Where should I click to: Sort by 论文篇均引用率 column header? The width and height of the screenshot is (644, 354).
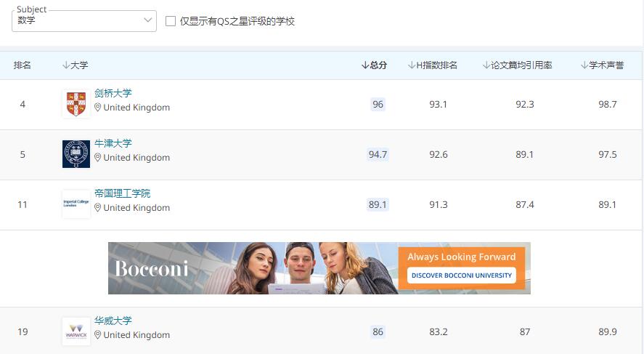517,65
